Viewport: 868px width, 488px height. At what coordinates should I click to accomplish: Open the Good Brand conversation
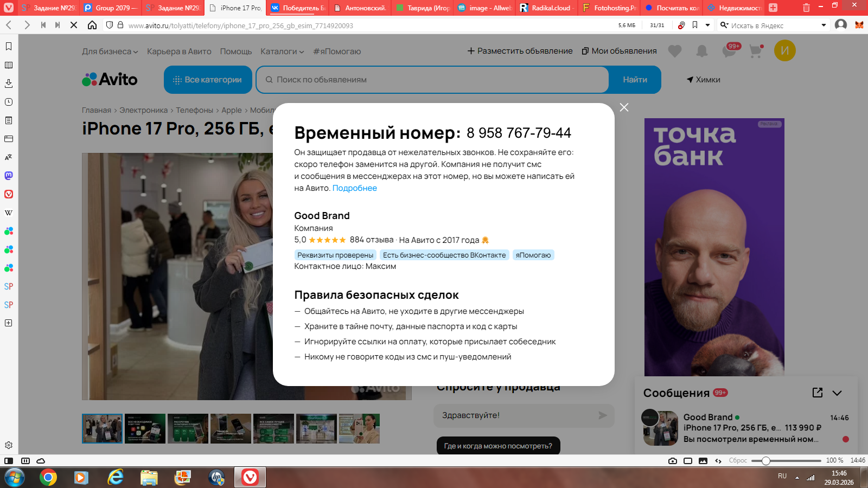[746, 428]
